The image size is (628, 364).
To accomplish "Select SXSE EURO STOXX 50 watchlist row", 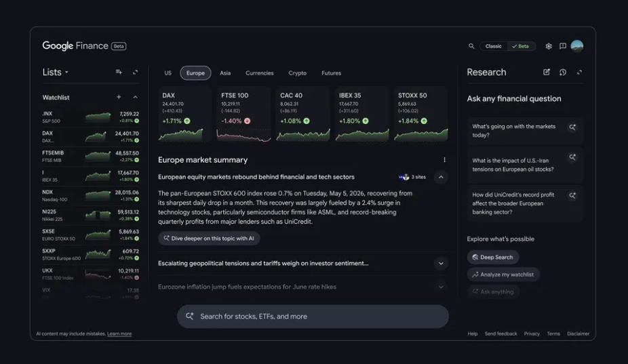I will [90, 235].
